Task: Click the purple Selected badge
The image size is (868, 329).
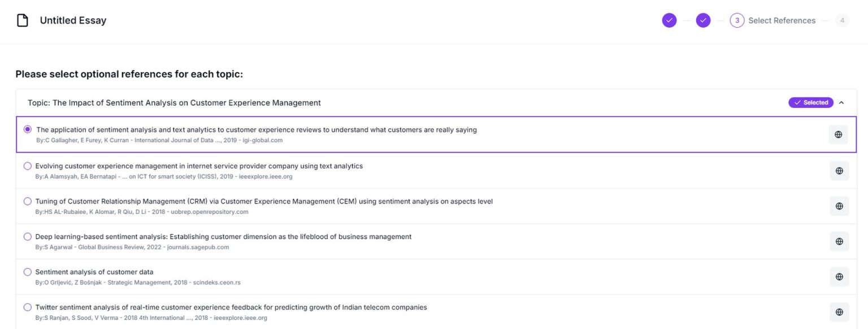Action: pos(811,103)
